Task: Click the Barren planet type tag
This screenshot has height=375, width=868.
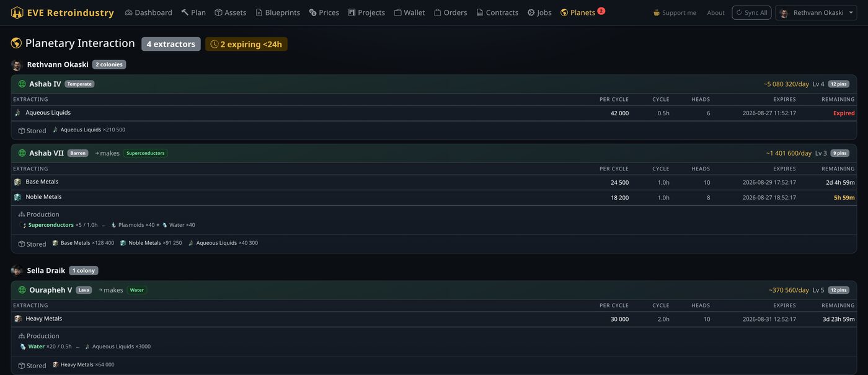Action: pyautogui.click(x=78, y=153)
